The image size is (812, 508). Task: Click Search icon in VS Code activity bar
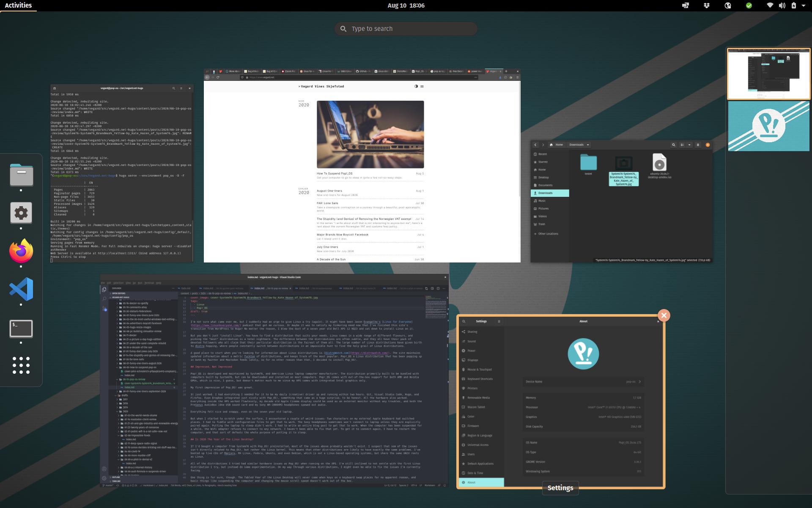tap(104, 299)
